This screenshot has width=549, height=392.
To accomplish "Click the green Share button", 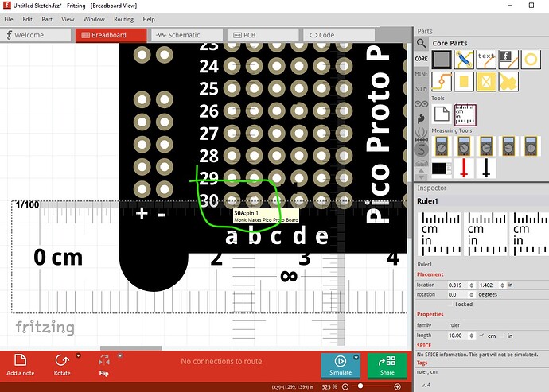I will pyautogui.click(x=387, y=366).
